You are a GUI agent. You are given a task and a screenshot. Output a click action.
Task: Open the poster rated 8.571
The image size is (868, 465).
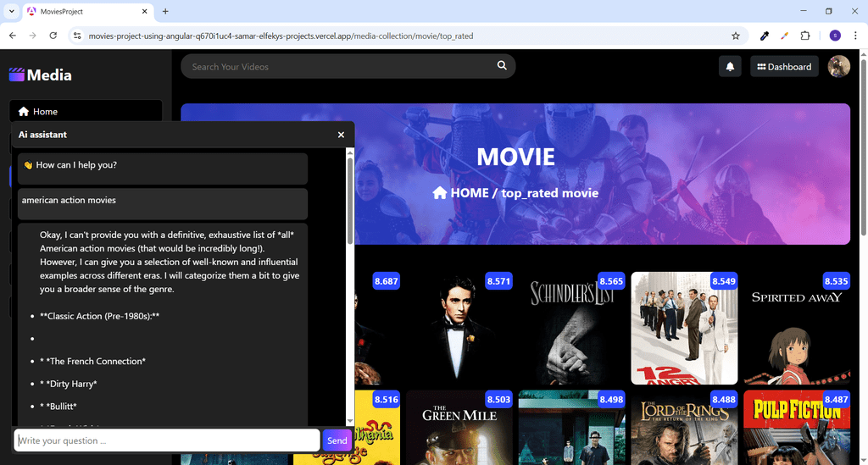[x=459, y=328]
